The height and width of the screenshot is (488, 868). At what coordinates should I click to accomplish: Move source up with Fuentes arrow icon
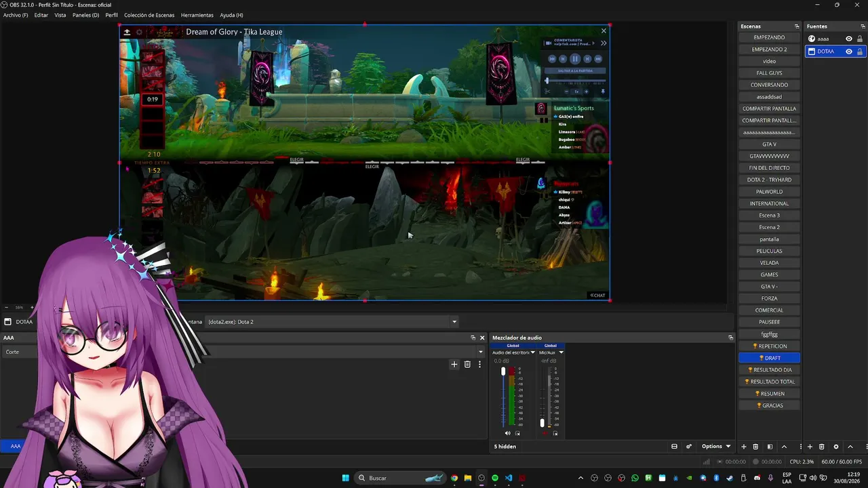[x=850, y=447]
